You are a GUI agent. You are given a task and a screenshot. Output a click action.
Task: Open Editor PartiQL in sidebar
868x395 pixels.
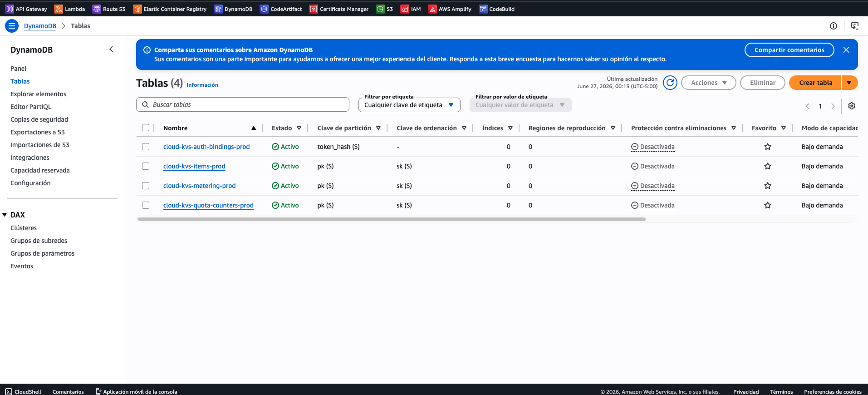tap(31, 107)
